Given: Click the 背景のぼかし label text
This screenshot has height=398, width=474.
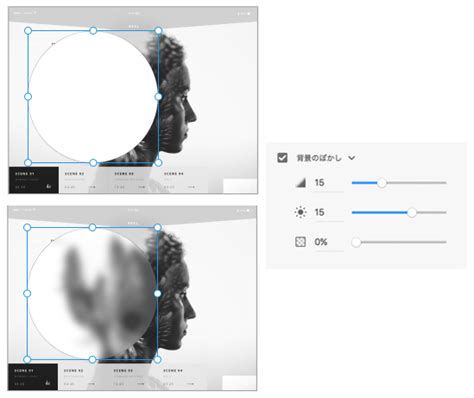Looking at the screenshot, I should [319, 158].
